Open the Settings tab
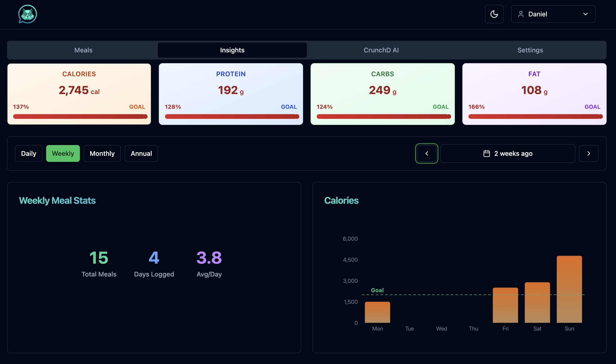This screenshot has width=616, height=364. (530, 50)
